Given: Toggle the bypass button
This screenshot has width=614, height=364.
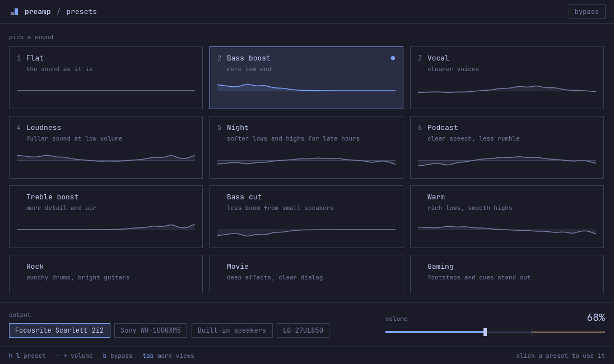Looking at the screenshot, I should [x=587, y=12].
